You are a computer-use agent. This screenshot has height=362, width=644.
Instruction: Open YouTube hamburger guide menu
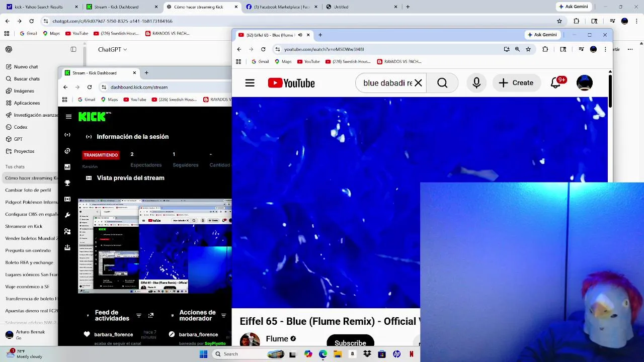click(x=250, y=83)
